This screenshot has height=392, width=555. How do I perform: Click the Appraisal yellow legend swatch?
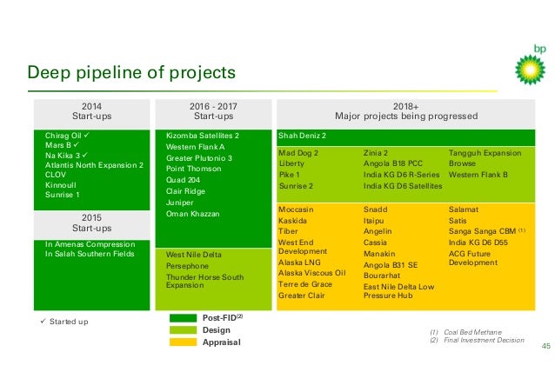(183, 342)
